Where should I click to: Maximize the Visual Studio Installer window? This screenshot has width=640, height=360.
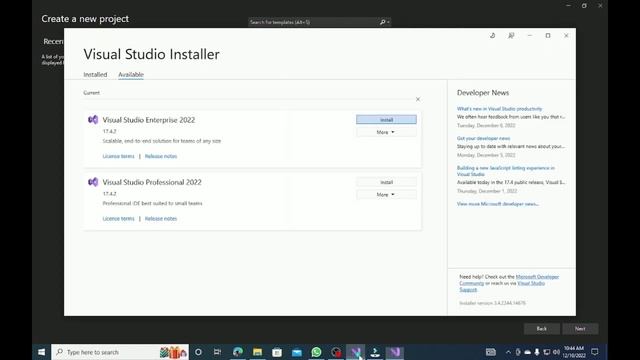pyautogui.click(x=548, y=36)
